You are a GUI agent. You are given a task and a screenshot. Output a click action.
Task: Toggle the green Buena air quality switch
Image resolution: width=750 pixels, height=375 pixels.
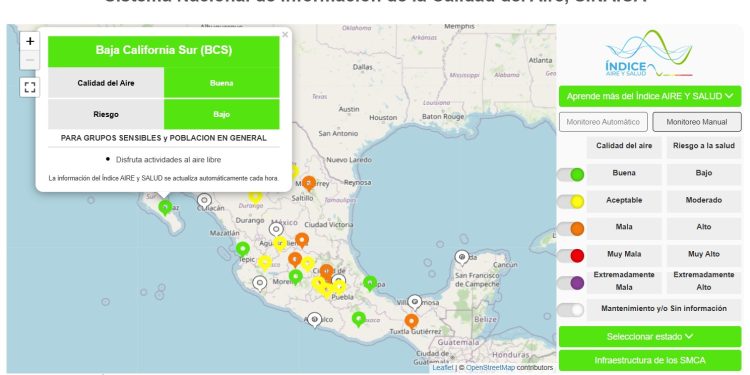[571, 175]
